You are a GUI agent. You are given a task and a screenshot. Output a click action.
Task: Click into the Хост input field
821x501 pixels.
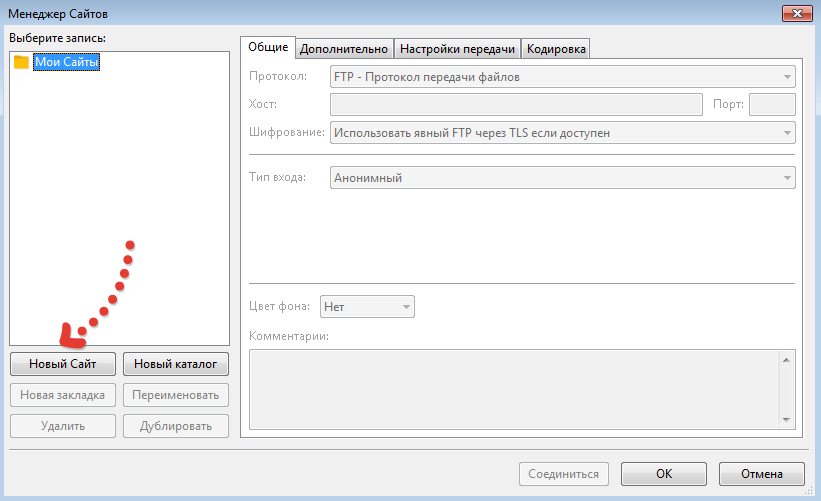point(515,105)
